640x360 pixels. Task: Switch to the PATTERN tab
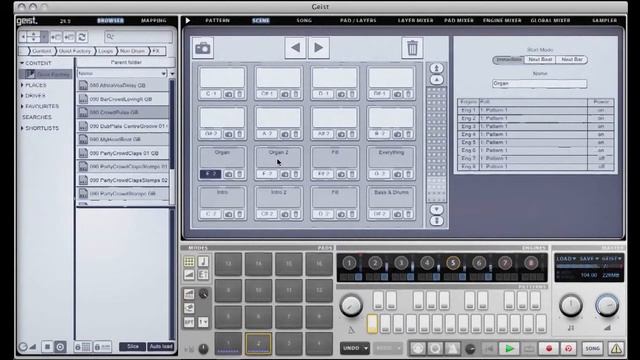(218, 20)
